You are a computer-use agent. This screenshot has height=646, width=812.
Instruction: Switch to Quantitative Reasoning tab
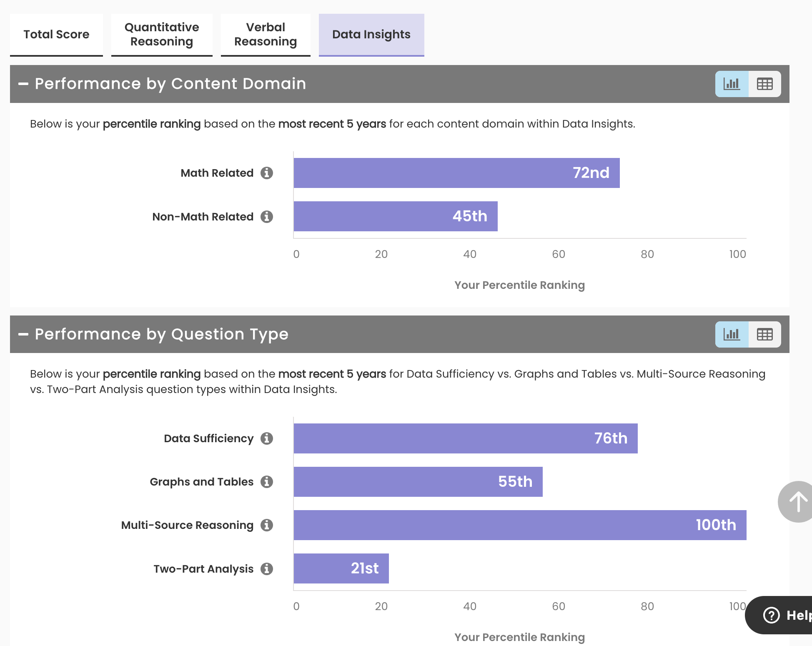(162, 35)
